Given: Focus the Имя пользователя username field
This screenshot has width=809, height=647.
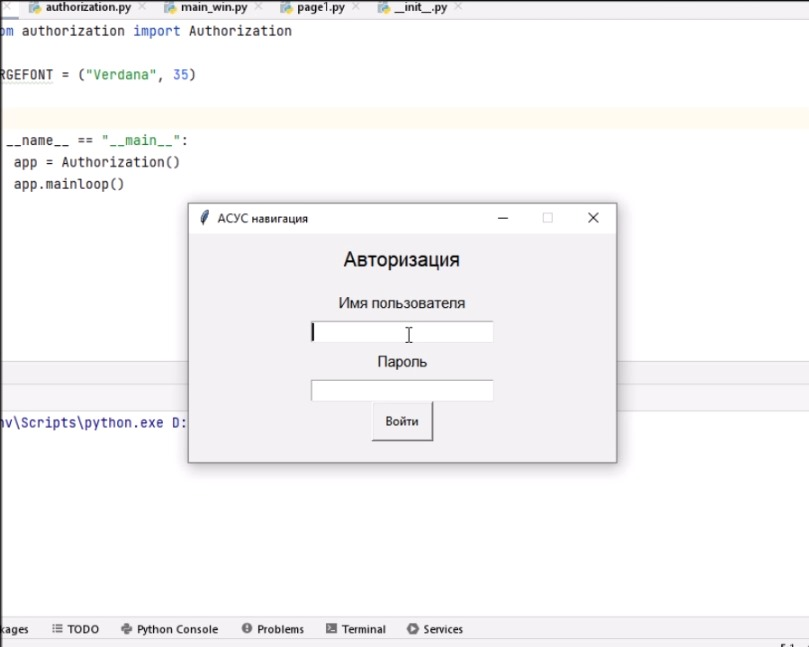Looking at the screenshot, I should point(402,332).
